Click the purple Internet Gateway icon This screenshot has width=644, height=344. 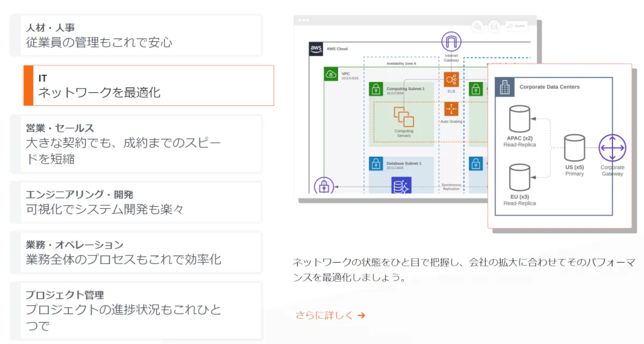(x=451, y=42)
